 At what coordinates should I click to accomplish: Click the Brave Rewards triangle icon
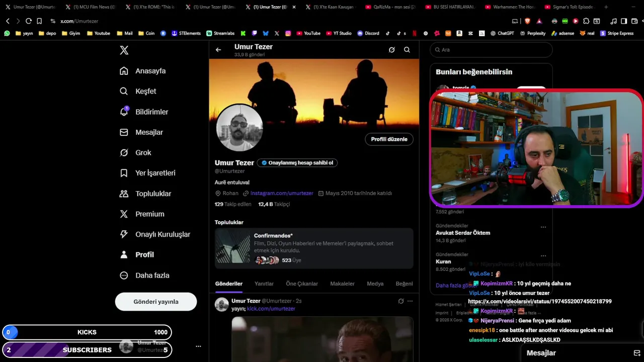539,21
